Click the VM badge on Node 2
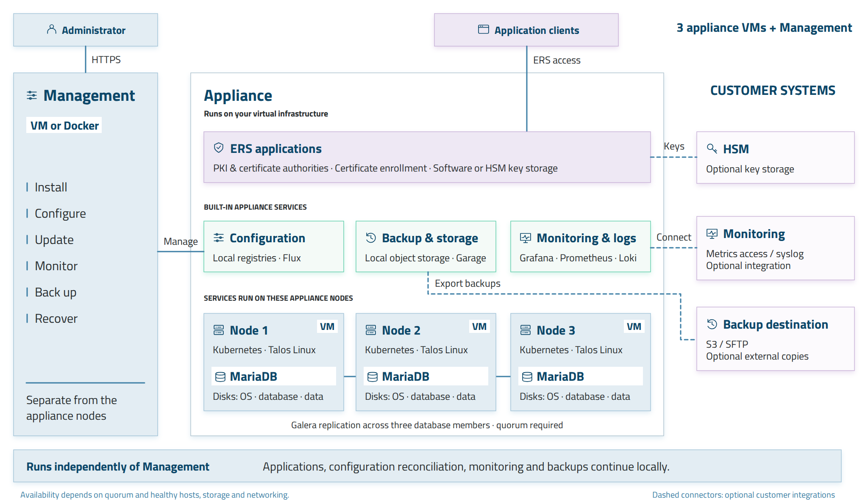 (479, 327)
